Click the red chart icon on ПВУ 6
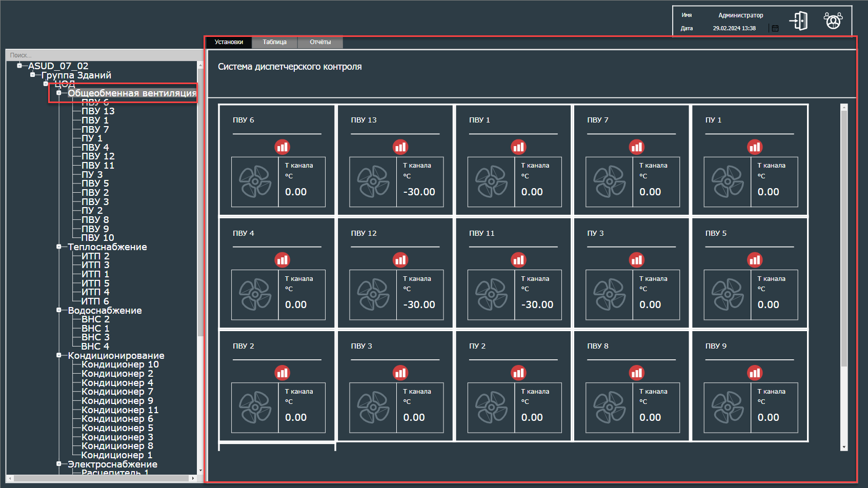 [282, 147]
